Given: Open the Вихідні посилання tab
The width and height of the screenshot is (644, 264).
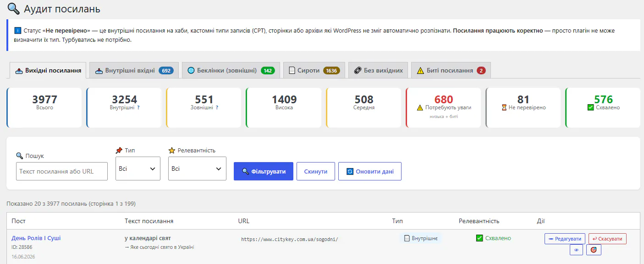Looking at the screenshot, I should pos(48,70).
